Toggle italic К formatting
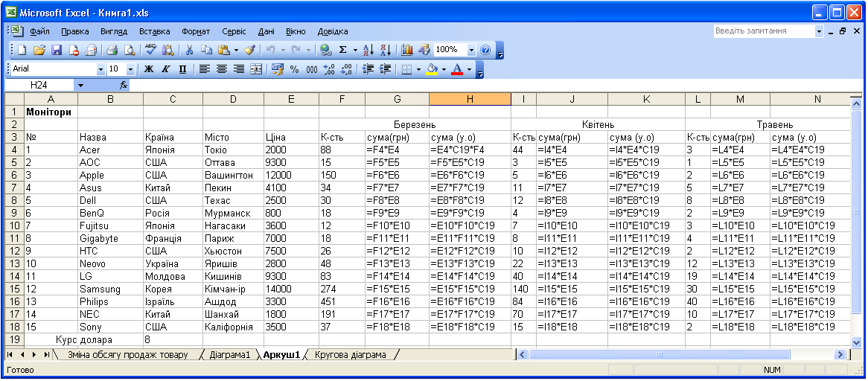 (x=165, y=69)
